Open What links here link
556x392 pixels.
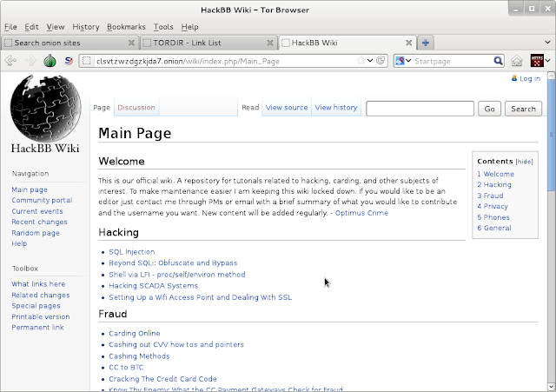pos(38,284)
